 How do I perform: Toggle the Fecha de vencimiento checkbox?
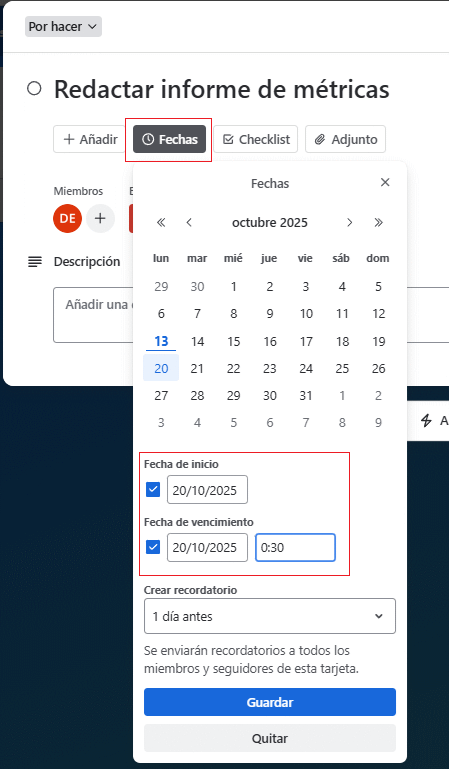click(x=153, y=547)
